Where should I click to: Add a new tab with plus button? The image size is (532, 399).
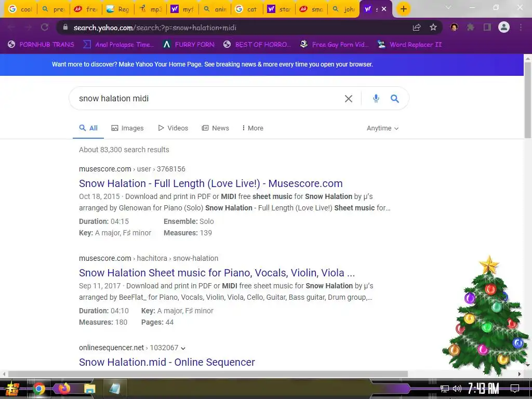tap(403, 9)
